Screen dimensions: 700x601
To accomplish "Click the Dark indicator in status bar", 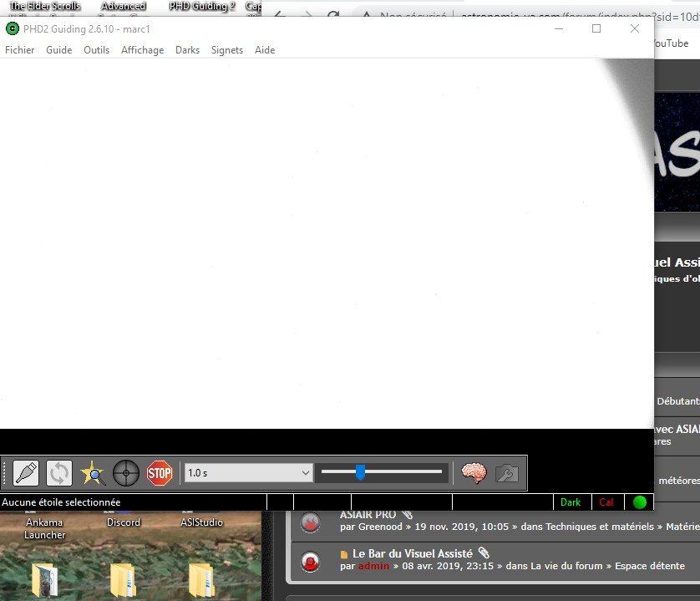I will [571, 502].
